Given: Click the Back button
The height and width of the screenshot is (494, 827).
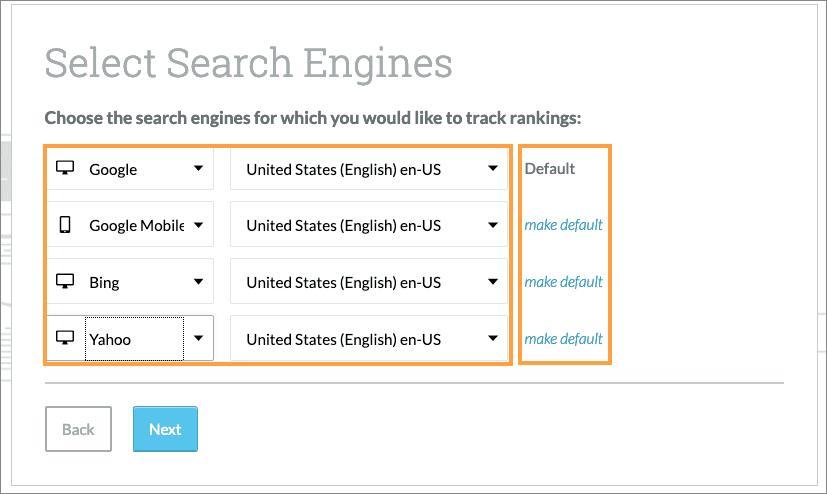Looking at the screenshot, I should [x=78, y=429].
